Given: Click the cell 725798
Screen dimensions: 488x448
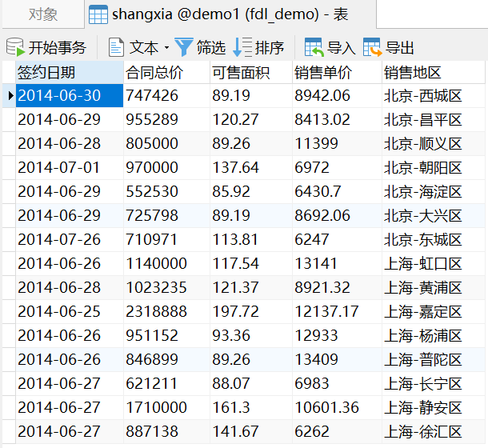Looking at the screenshot, I should (x=167, y=215).
